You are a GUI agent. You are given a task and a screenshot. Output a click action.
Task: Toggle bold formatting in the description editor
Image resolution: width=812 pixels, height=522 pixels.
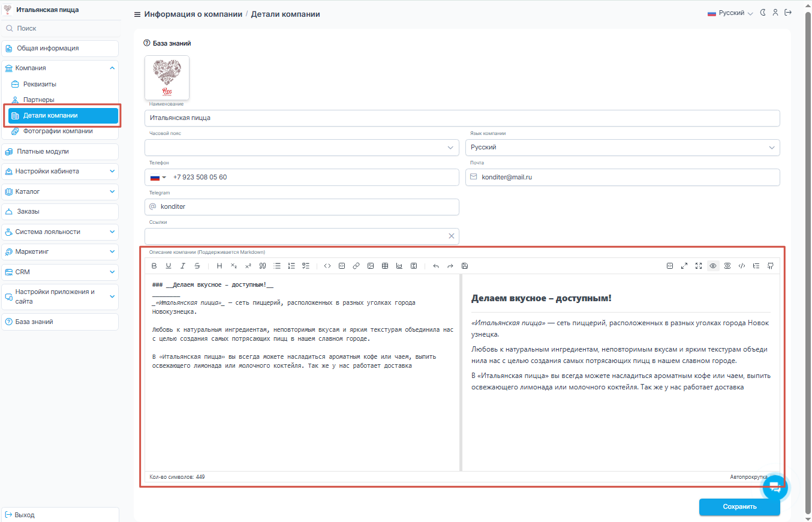pyautogui.click(x=154, y=266)
